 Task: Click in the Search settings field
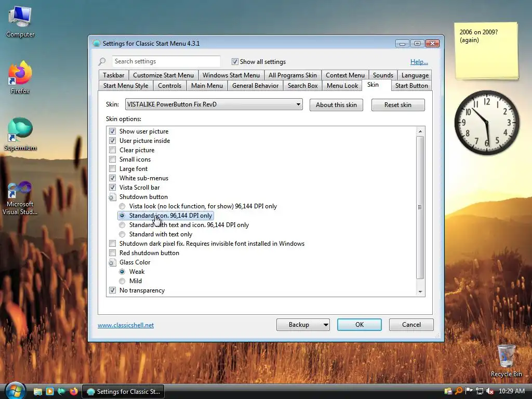click(166, 61)
